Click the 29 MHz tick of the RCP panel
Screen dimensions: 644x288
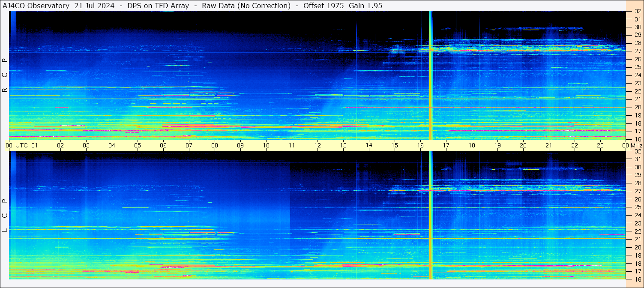click(638, 35)
